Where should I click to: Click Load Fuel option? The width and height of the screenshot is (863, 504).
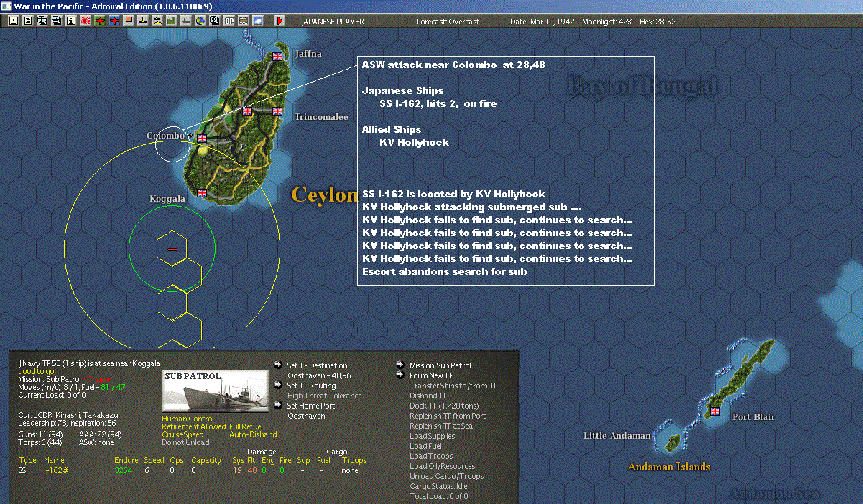click(425, 446)
